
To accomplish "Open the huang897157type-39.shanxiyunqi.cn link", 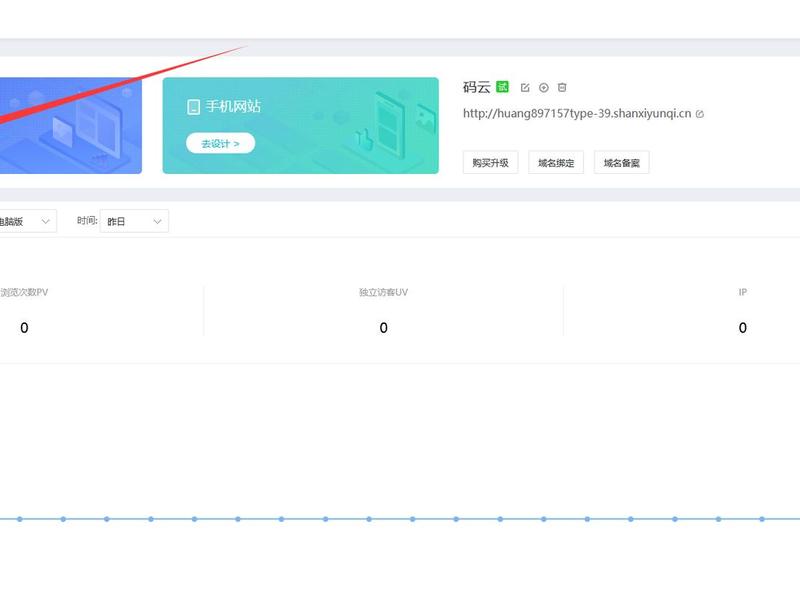I will click(577, 113).
